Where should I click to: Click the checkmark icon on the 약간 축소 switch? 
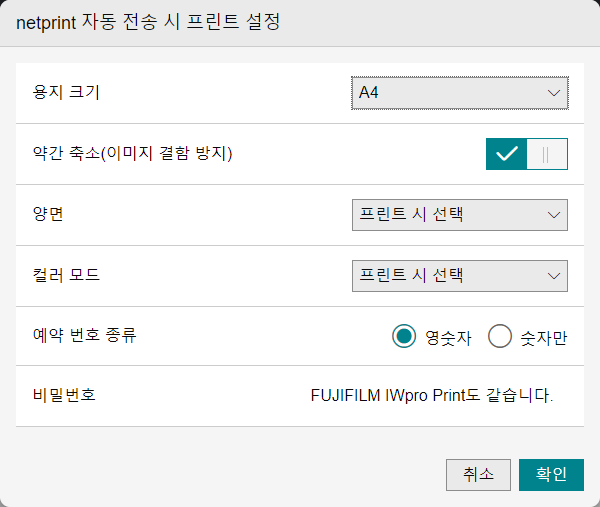pyautogui.click(x=506, y=154)
